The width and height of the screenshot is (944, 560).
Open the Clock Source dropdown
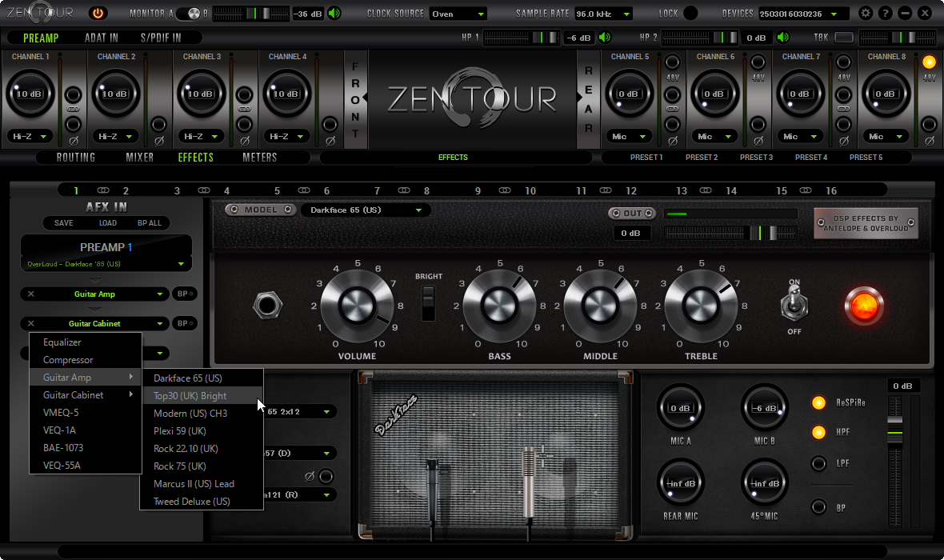[x=458, y=14]
